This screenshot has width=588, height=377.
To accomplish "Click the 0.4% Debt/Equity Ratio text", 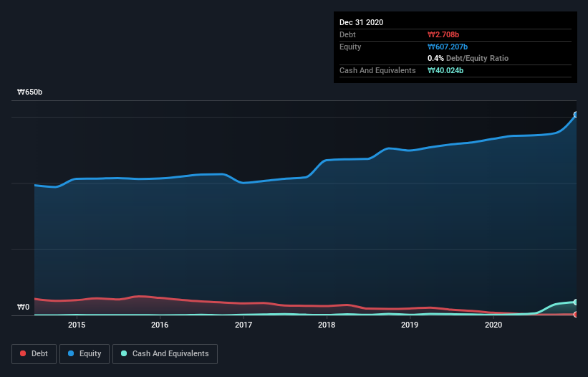I will (x=468, y=59).
